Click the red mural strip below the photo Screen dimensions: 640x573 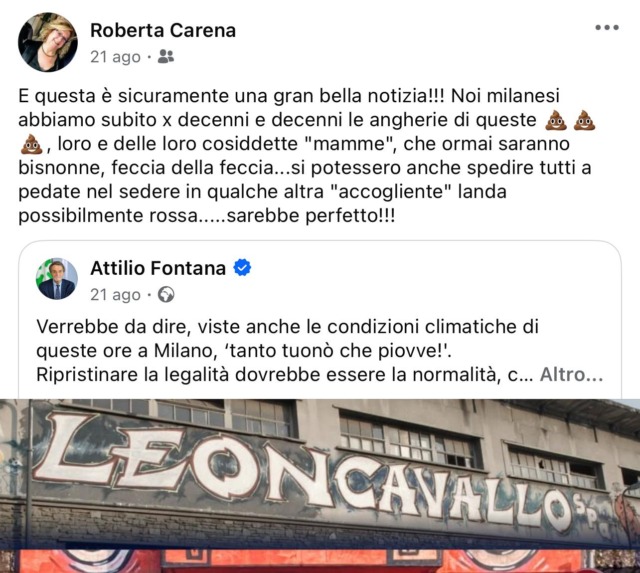[x=320, y=561]
